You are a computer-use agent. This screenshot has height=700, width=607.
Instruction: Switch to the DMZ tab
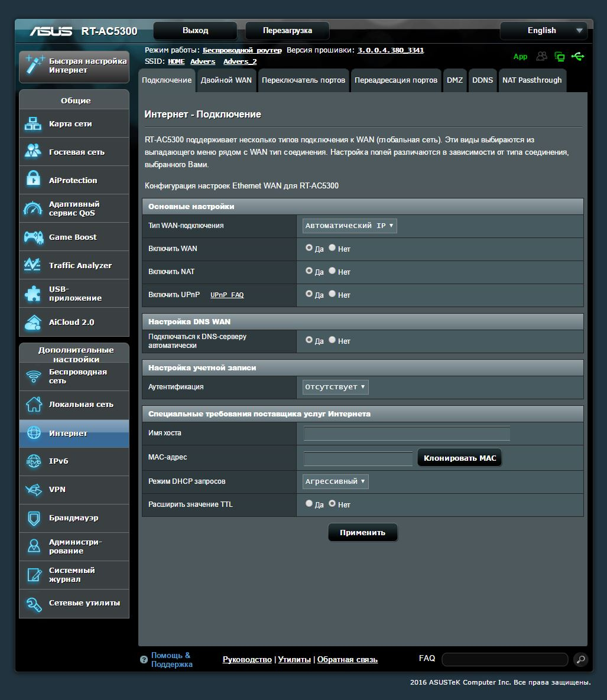tap(455, 80)
